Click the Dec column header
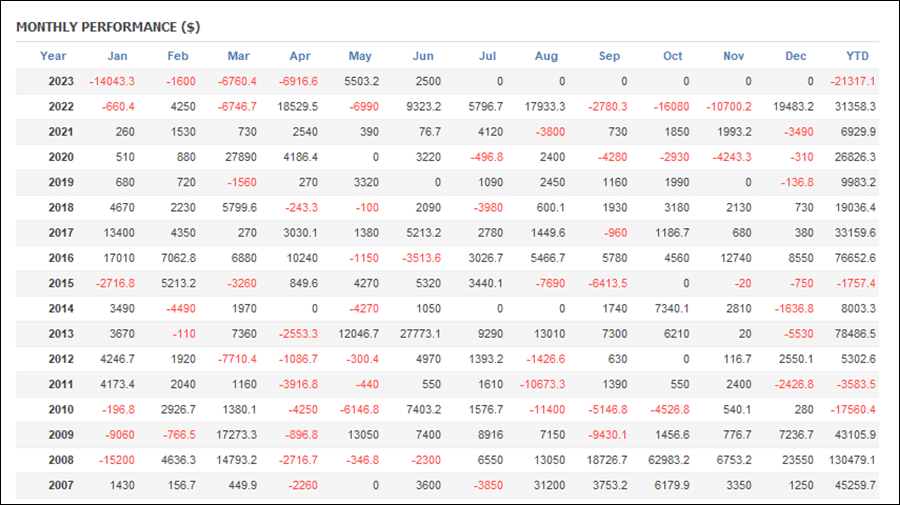The height and width of the screenshot is (505, 900). click(796, 56)
